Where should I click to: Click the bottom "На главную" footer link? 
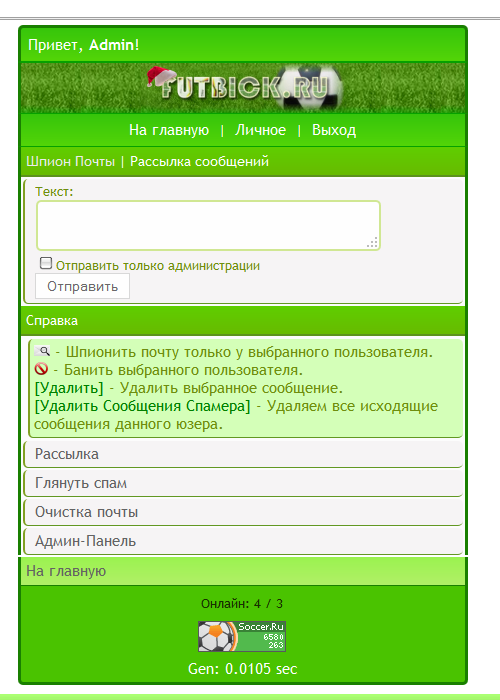pyautogui.click(x=66, y=571)
